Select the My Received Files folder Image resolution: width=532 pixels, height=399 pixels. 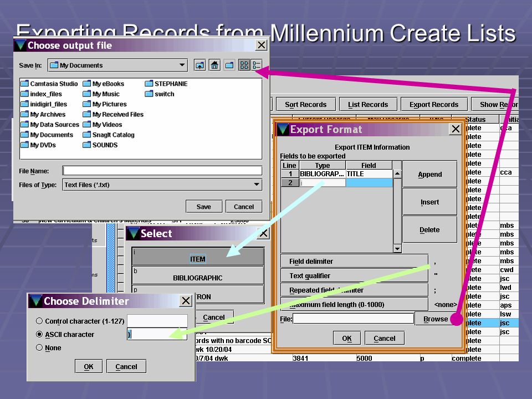click(x=113, y=114)
